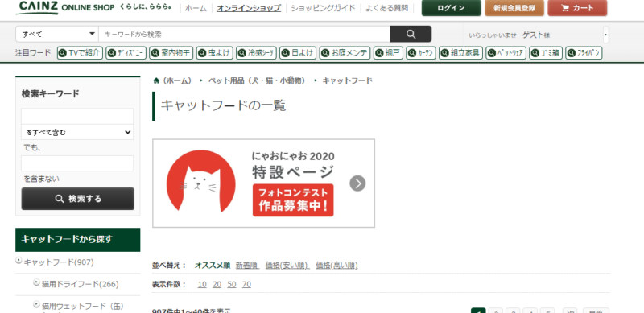644x313 pixels.
Task: Show 70 items per page
Action: coord(246,284)
